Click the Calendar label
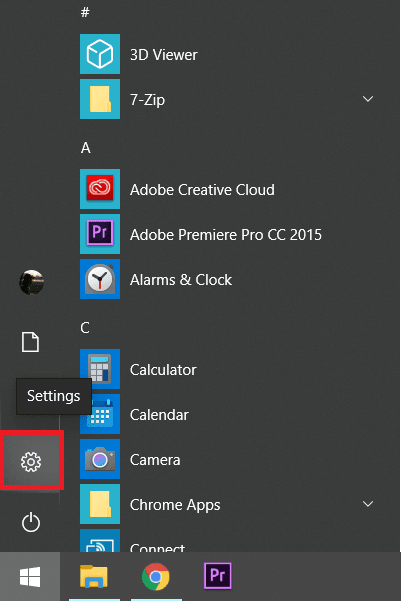401x601 pixels. tap(159, 415)
